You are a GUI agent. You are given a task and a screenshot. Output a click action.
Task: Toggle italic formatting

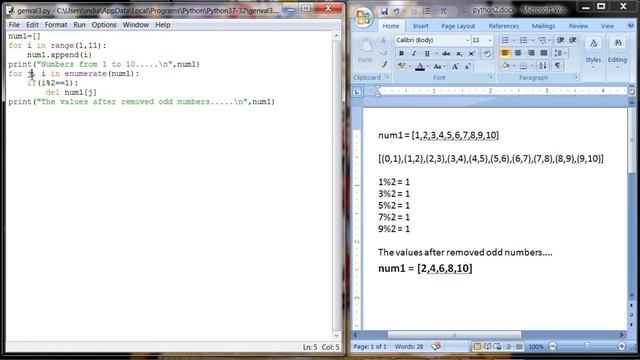(x=414, y=53)
